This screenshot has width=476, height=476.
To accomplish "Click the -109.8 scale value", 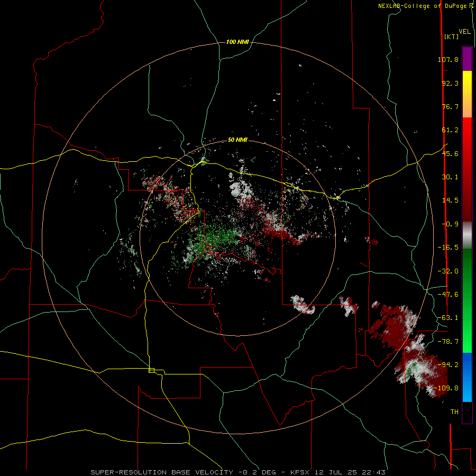I will coord(446,388).
